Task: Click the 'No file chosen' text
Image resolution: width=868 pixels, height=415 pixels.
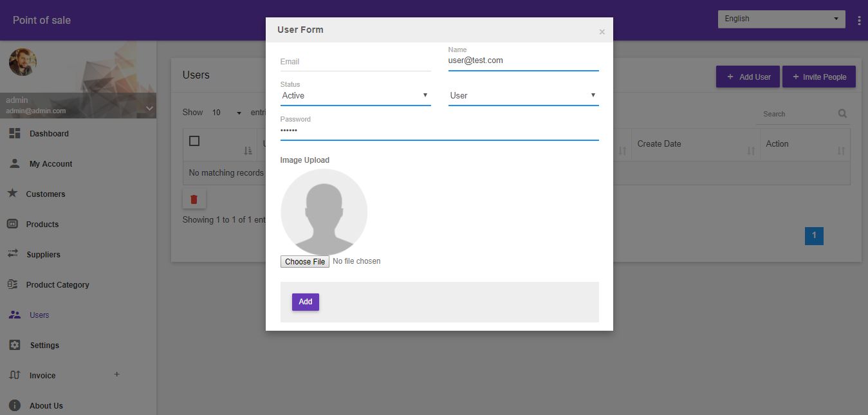Action: [x=356, y=261]
